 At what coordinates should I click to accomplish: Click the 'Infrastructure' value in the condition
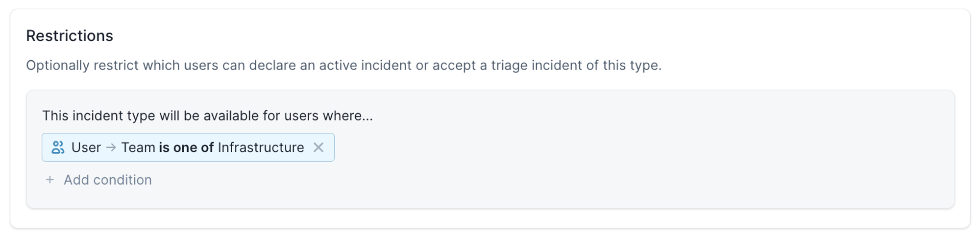(261, 147)
